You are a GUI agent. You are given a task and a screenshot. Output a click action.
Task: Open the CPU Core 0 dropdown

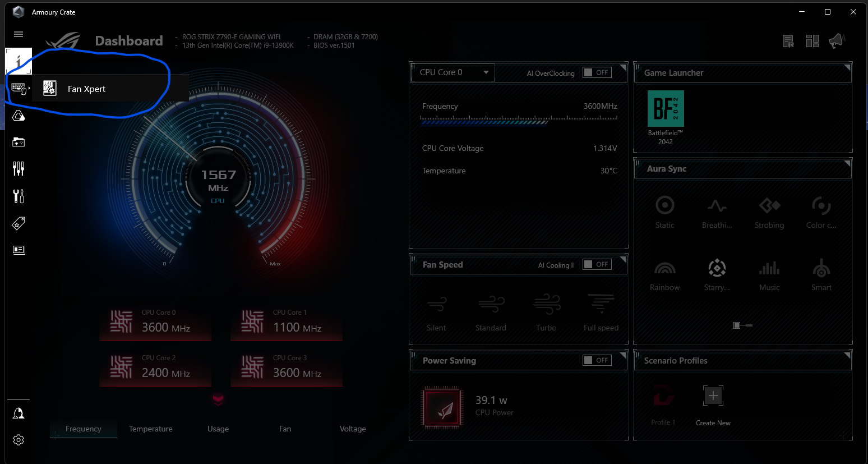click(x=452, y=72)
